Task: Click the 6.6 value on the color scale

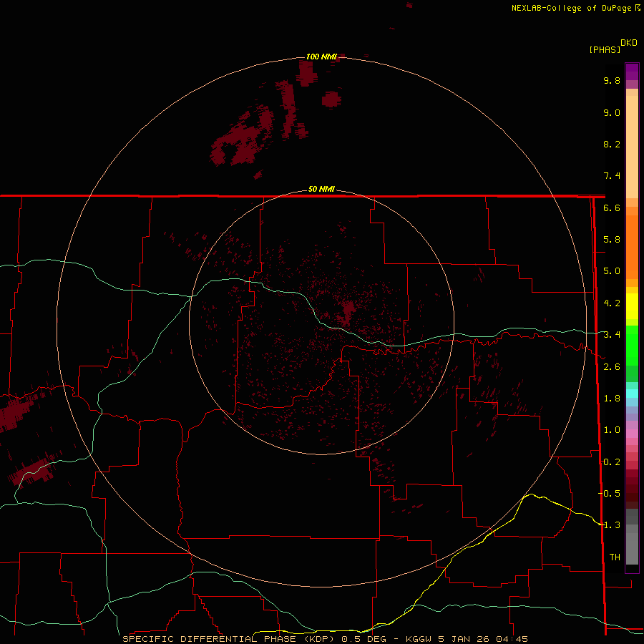Action: (612, 208)
